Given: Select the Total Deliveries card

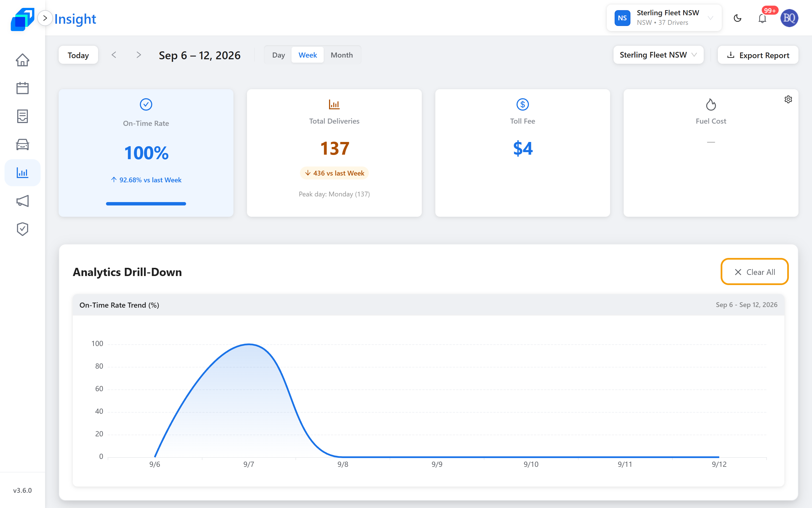Looking at the screenshot, I should [x=334, y=153].
